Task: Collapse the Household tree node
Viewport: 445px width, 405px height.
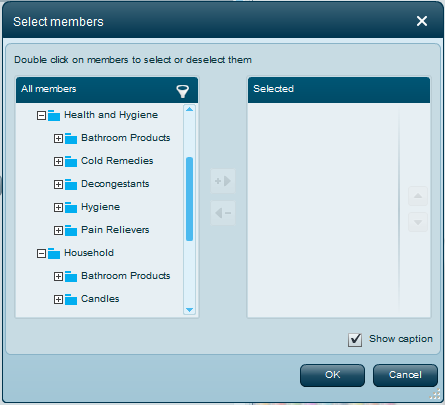Action: click(41, 254)
